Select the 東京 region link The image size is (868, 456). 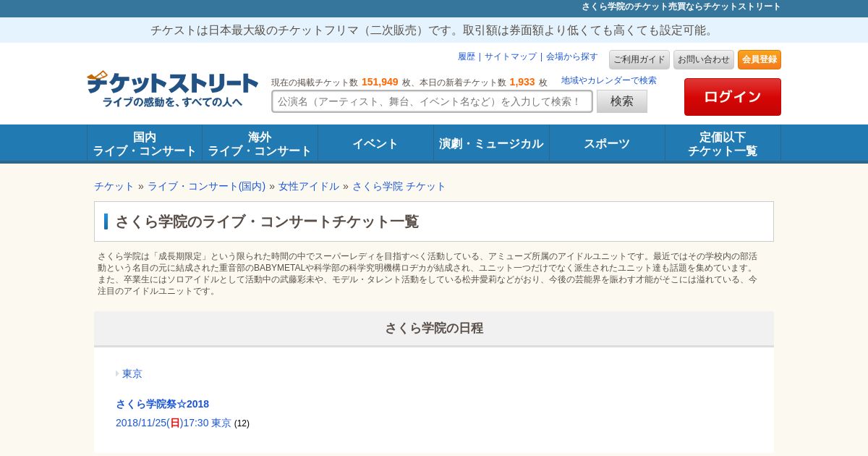pyautogui.click(x=132, y=373)
